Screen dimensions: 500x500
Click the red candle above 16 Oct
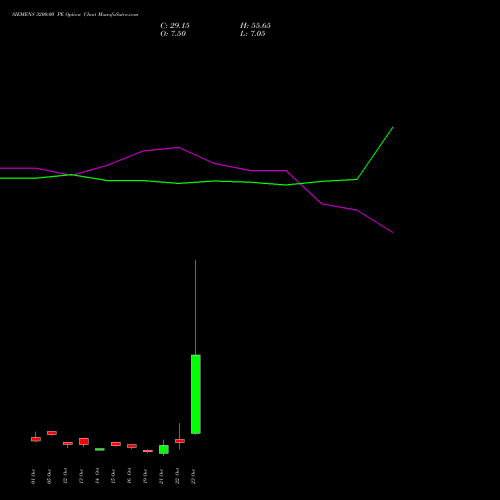[132, 446]
